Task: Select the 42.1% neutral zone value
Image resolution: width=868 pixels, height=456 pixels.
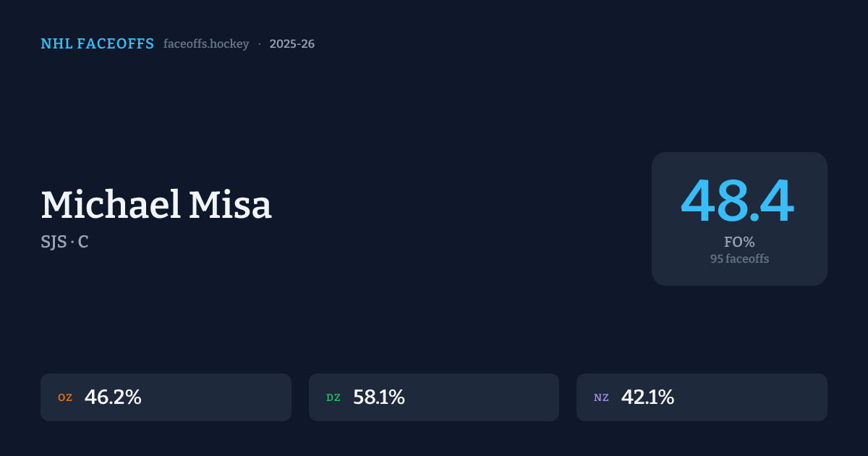Action: [x=647, y=397]
